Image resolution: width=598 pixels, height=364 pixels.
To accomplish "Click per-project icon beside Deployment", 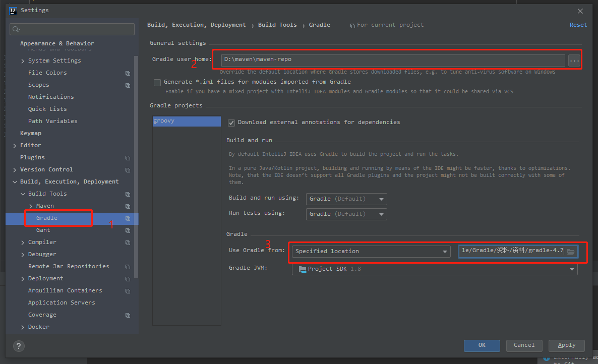I will click(x=128, y=279).
